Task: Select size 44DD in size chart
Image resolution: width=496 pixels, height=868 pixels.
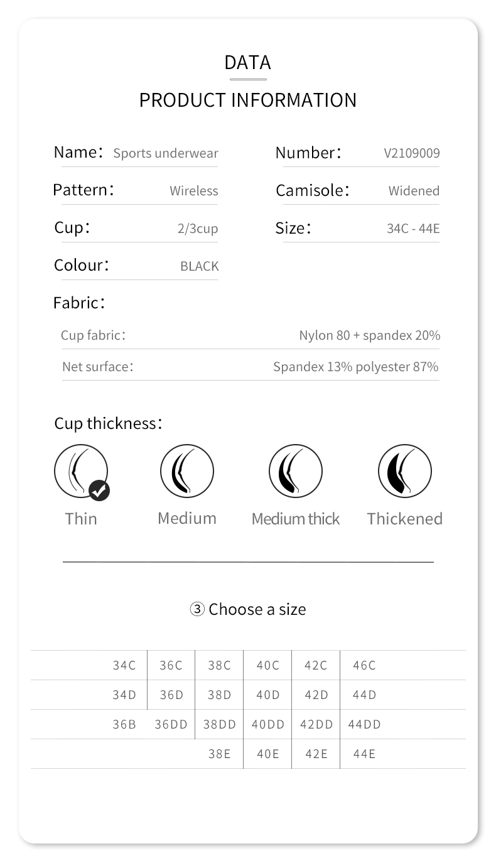Action: point(364,725)
